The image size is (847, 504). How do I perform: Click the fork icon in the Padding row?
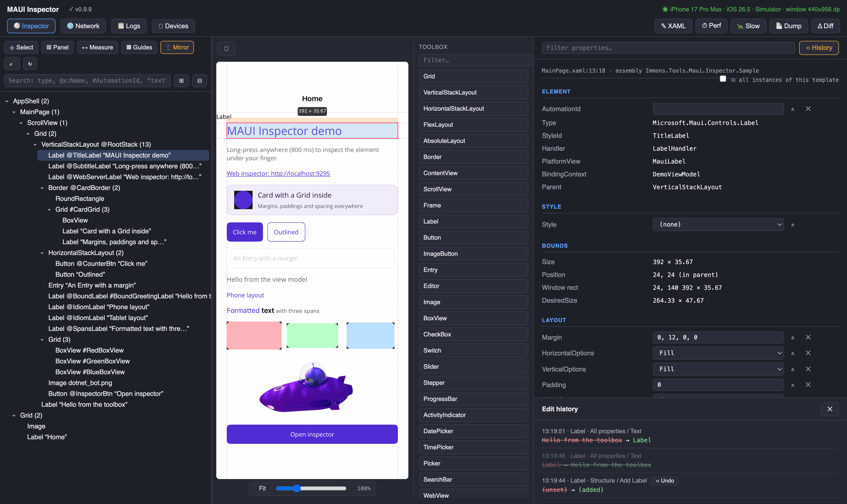coord(793,385)
